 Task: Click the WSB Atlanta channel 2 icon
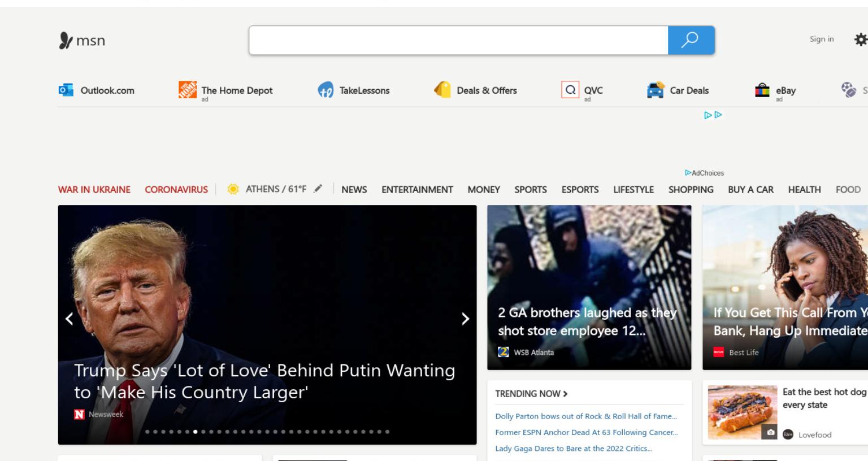(503, 352)
